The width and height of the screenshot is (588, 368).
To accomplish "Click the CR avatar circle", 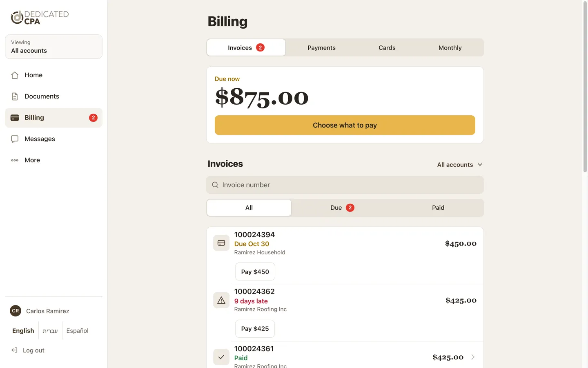I will pyautogui.click(x=16, y=311).
